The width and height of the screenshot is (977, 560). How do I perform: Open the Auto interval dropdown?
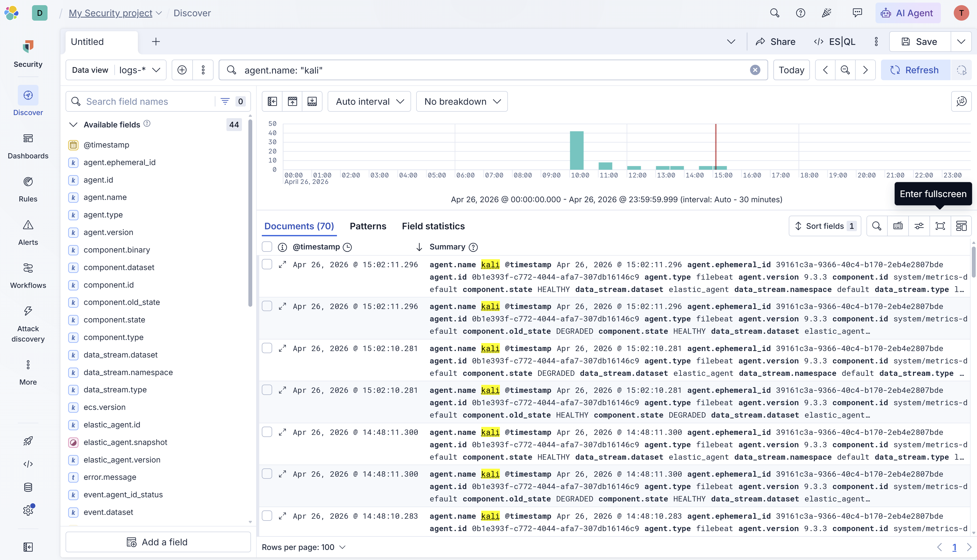[369, 102]
